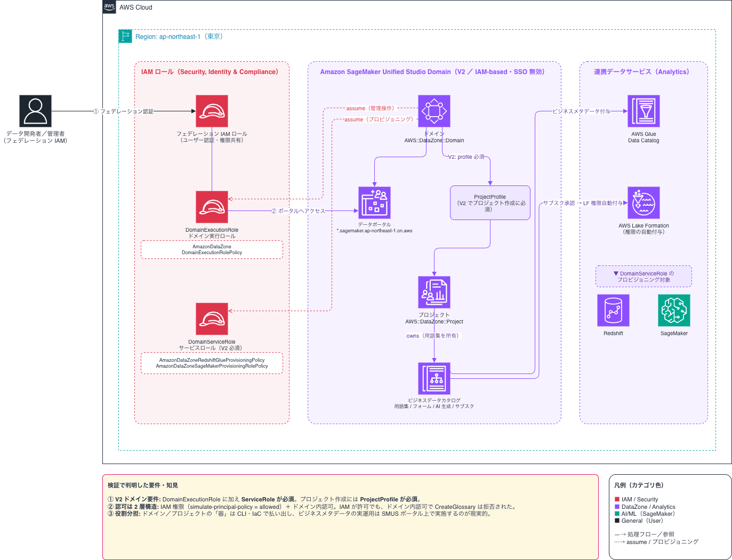This screenshot has width=732, height=560.
Task: Select the Redshift icon
Action: pyautogui.click(x=613, y=310)
